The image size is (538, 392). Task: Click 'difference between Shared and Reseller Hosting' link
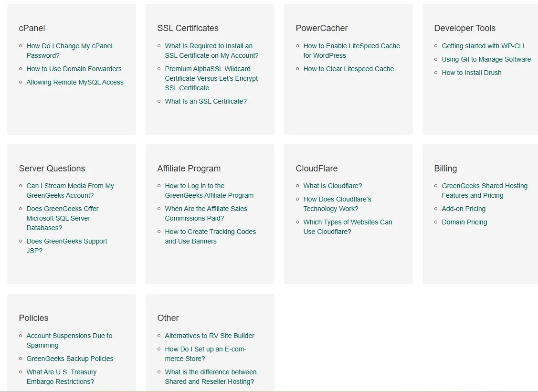tap(211, 377)
